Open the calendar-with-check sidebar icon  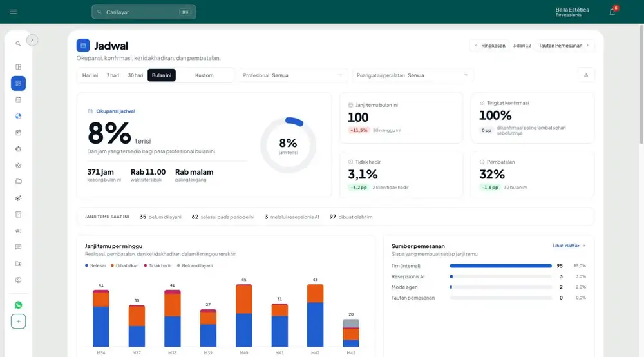point(18,133)
